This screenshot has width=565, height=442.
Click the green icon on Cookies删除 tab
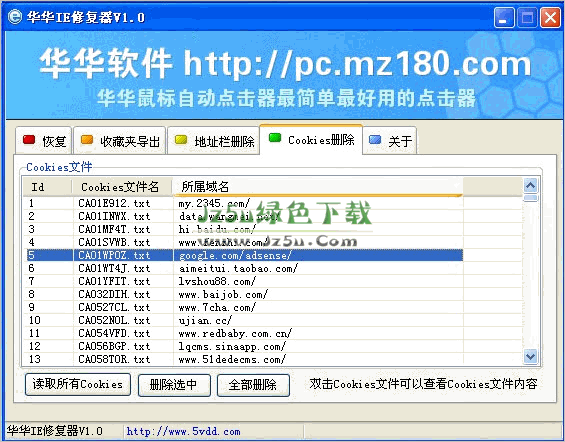pos(275,138)
